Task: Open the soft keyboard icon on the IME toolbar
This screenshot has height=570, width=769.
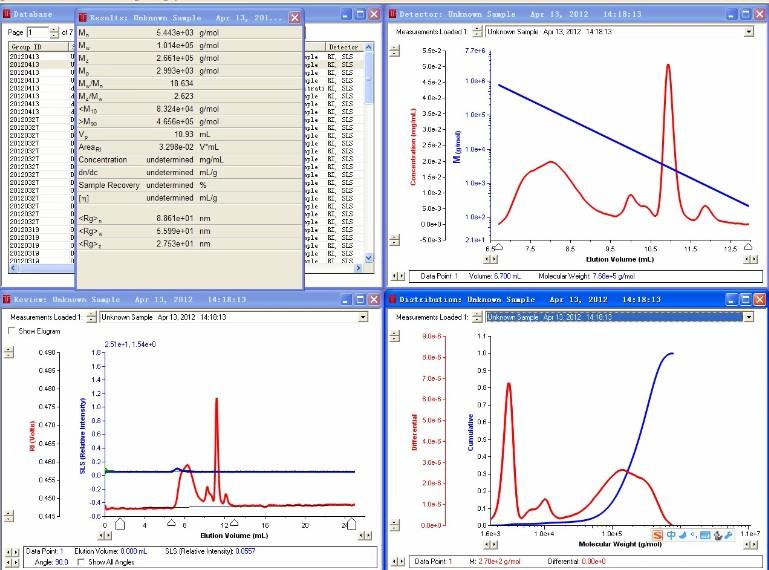Action: click(705, 535)
